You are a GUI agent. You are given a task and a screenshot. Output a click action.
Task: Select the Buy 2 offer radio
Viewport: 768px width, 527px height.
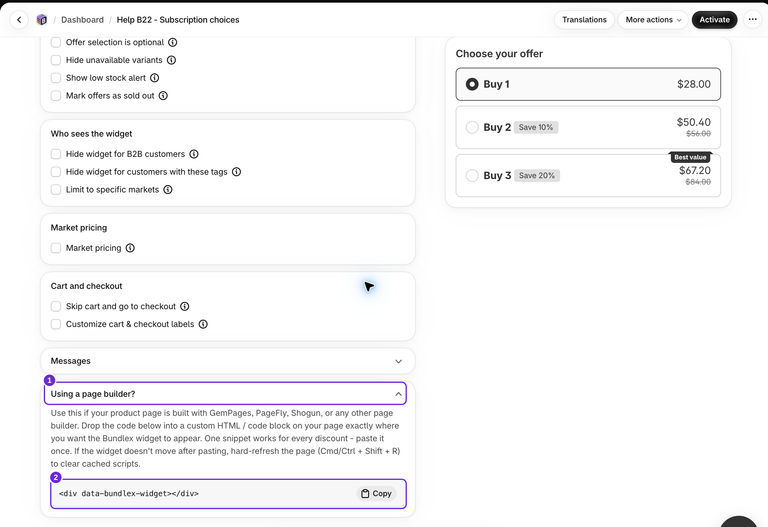point(472,127)
